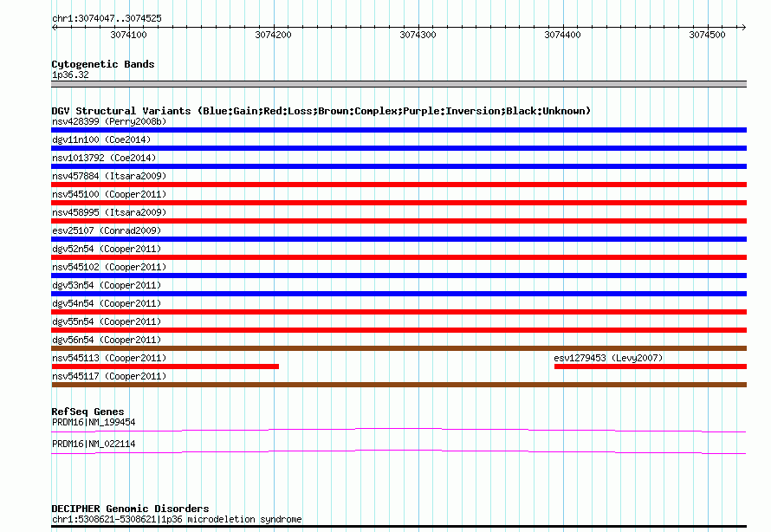Click the esv25107 (Conrad2009) label

pyautogui.click(x=107, y=230)
